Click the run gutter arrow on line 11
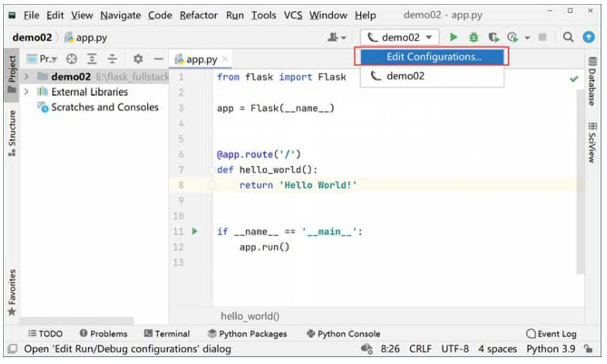607x364 pixels. (194, 232)
